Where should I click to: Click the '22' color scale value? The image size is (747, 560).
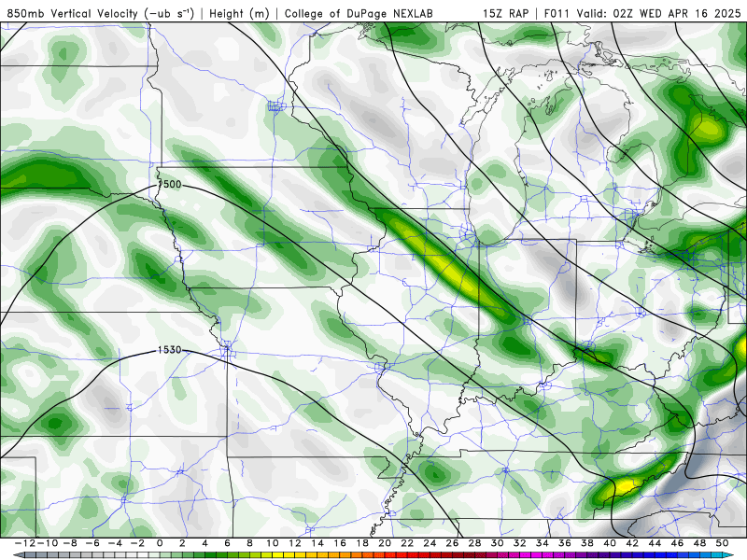pos(407,543)
